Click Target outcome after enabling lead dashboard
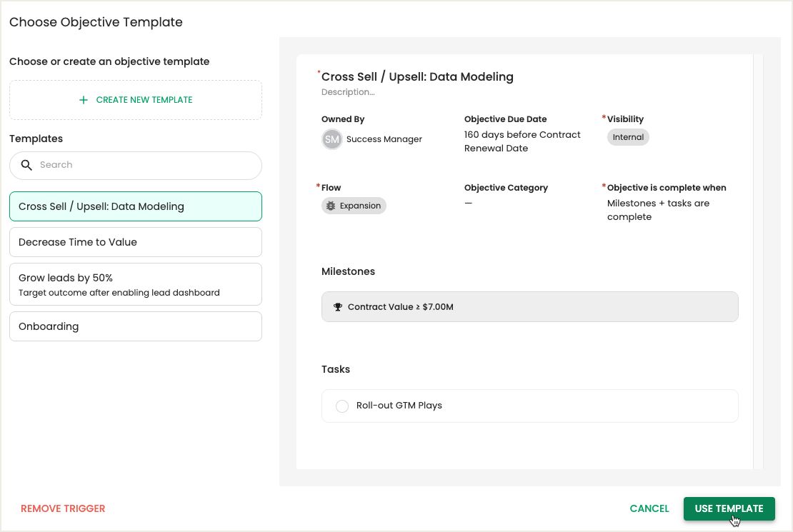 coord(119,293)
